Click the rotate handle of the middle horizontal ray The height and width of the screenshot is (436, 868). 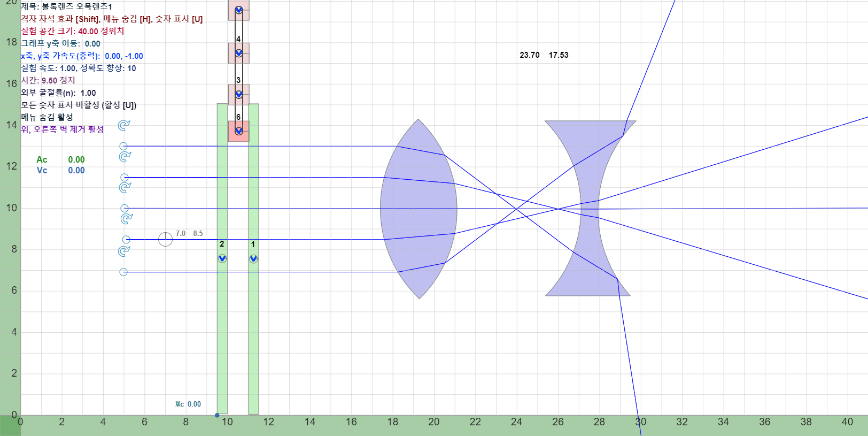point(125,188)
